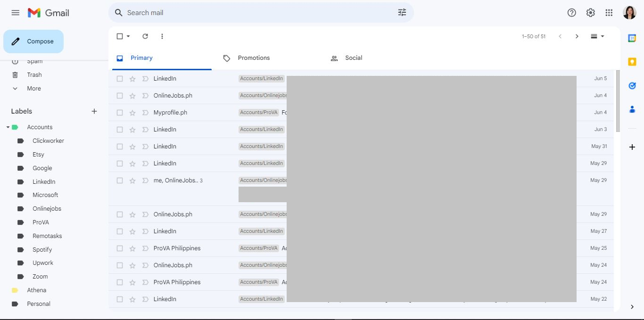Open Google Calendar side panel
The image size is (644, 320).
pos(632,38)
